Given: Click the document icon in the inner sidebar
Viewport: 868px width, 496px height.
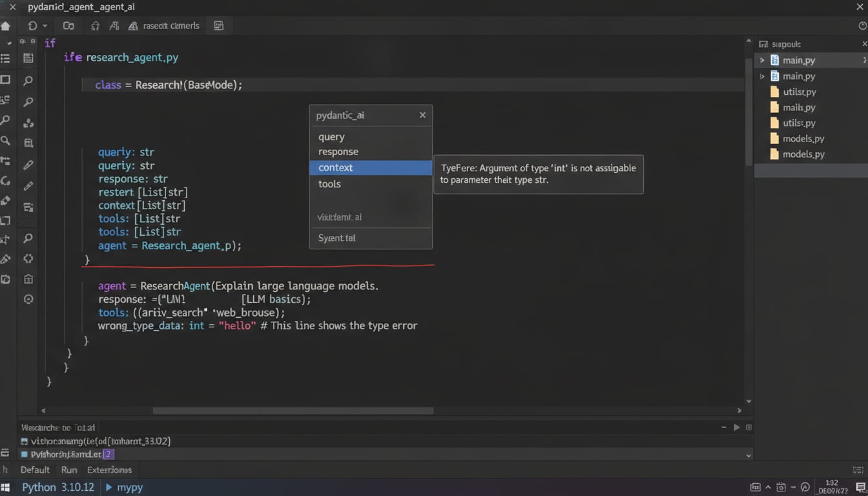Looking at the screenshot, I should pyautogui.click(x=28, y=58).
